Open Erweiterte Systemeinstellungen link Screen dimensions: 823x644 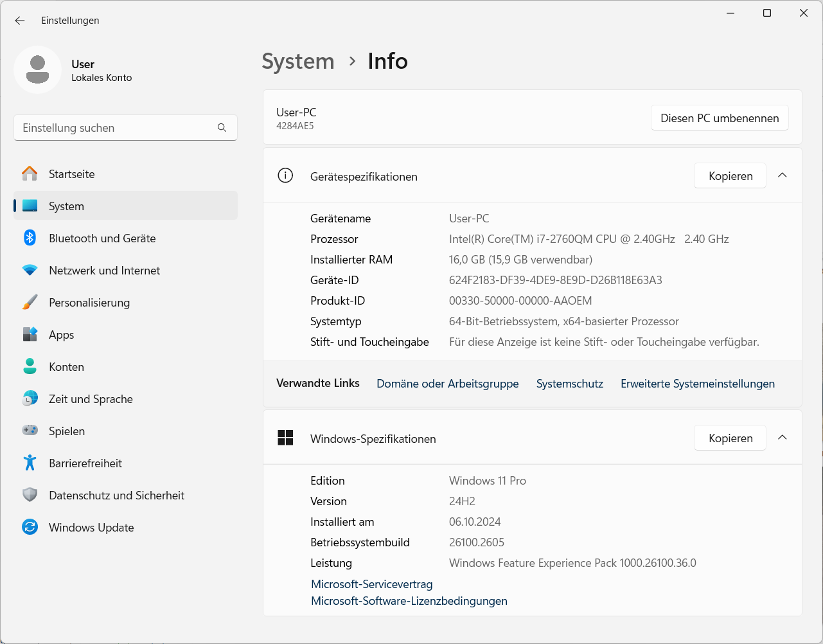698,384
